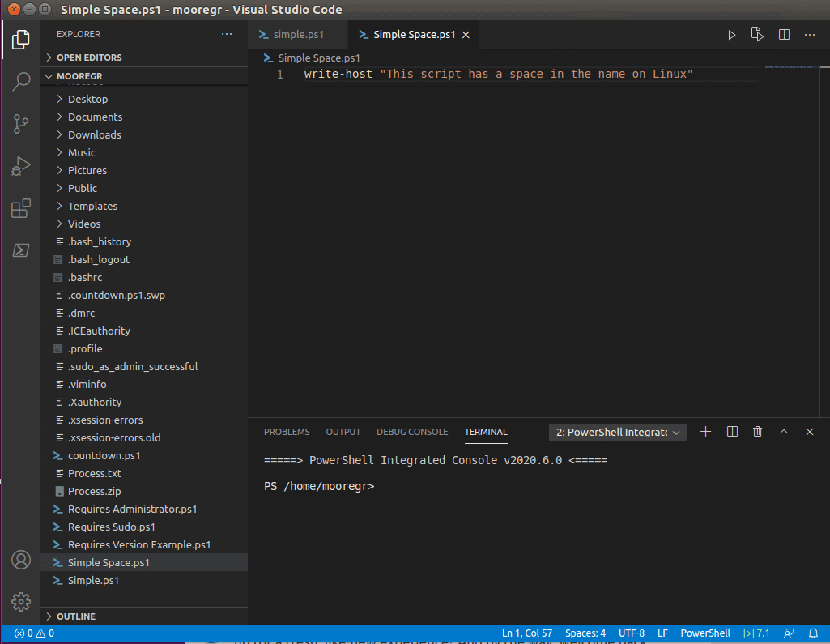The height and width of the screenshot is (644, 830).
Task: Open Explorer views and more actions
Action: 227,34
